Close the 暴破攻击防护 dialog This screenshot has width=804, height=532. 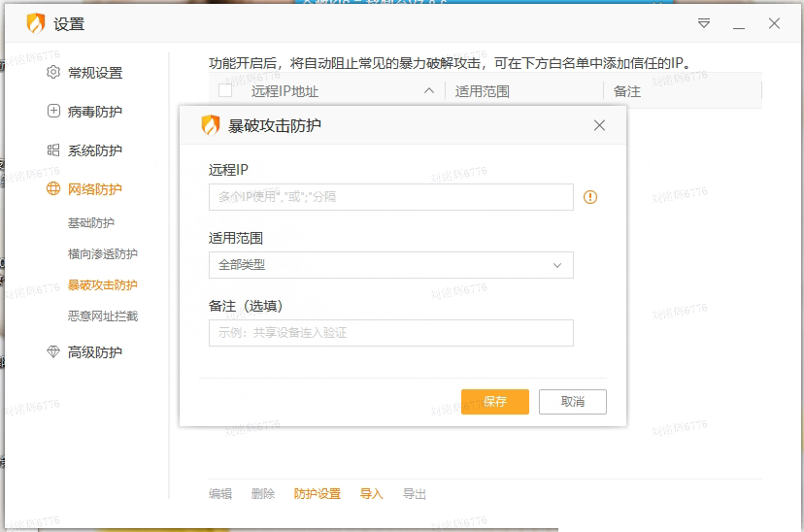pyautogui.click(x=599, y=125)
